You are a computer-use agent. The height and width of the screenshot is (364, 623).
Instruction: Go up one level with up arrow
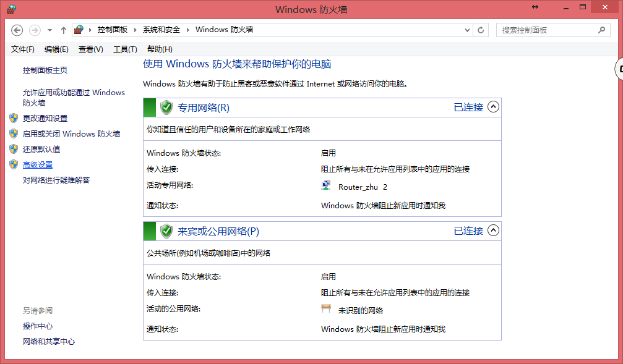64,30
